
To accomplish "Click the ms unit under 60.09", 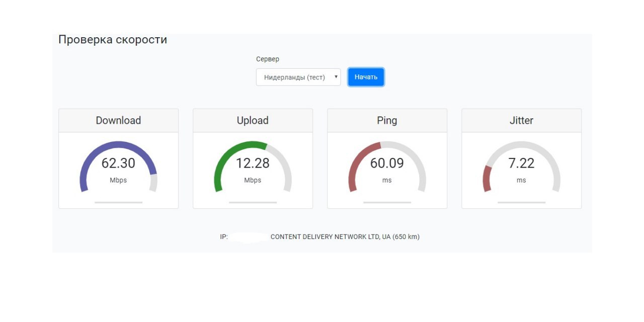I will pos(387,180).
